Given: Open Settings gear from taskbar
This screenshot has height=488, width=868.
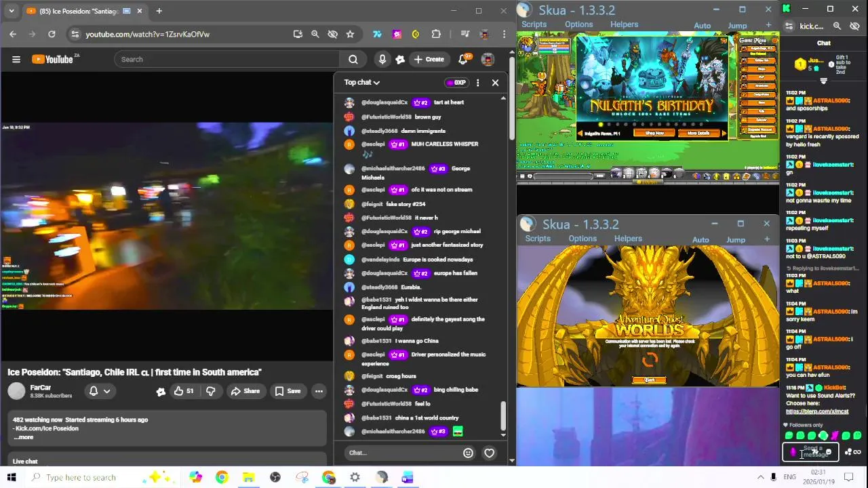Looking at the screenshot, I should [355, 477].
